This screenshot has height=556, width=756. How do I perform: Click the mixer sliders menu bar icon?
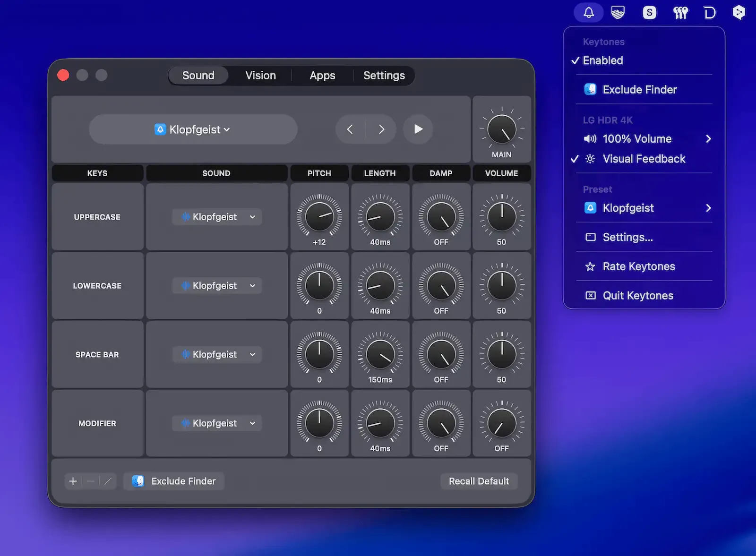click(x=680, y=12)
